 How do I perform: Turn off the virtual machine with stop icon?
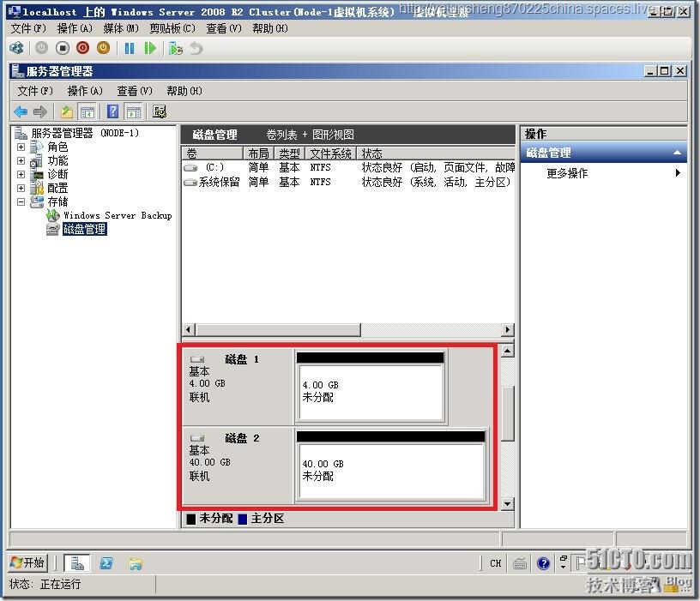(63, 48)
